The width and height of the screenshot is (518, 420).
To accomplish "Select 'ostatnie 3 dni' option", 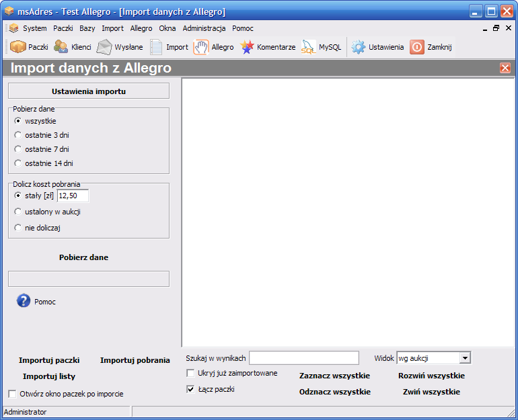I will click(x=18, y=135).
